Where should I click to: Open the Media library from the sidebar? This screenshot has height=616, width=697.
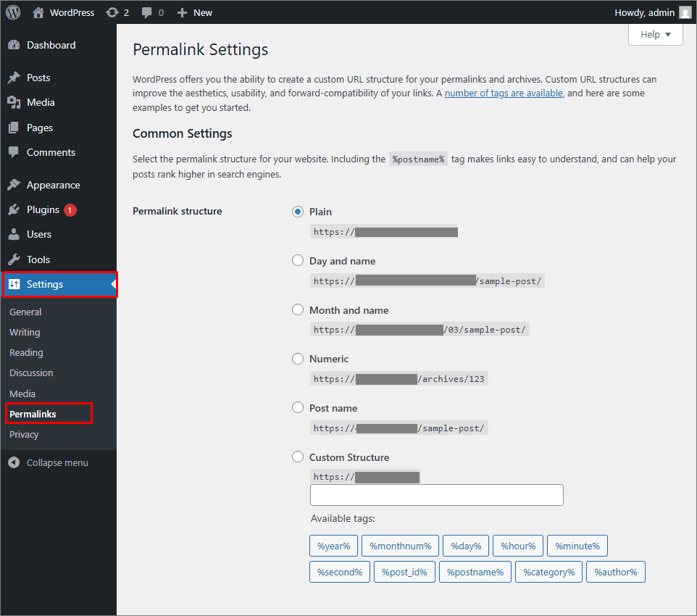pos(42,102)
